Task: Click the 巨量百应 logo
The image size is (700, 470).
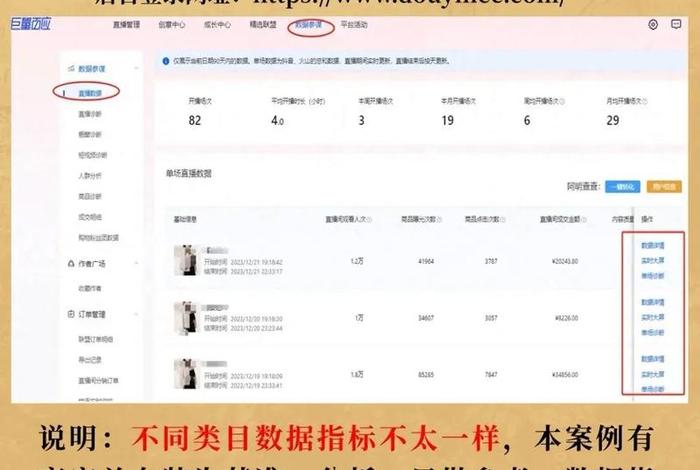Action: pos(31,24)
